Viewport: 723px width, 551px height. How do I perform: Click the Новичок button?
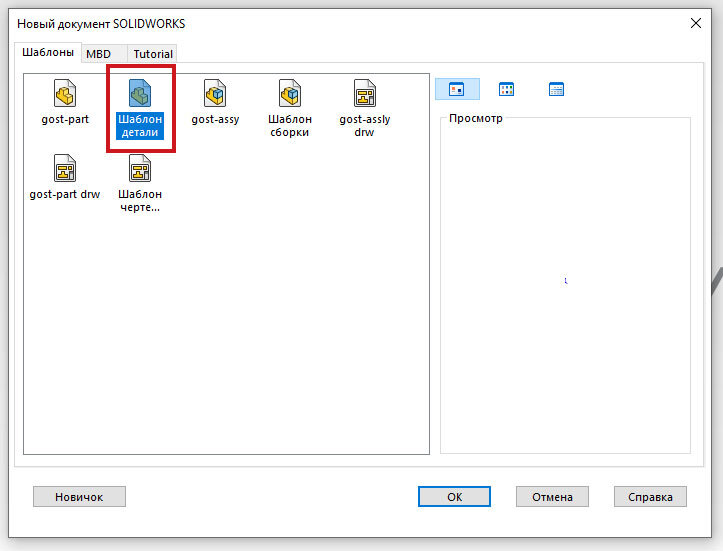[79, 497]
